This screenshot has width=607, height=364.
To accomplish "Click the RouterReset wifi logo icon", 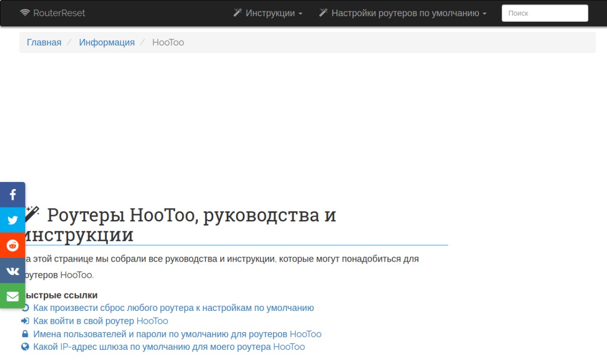I will point(25,13).
